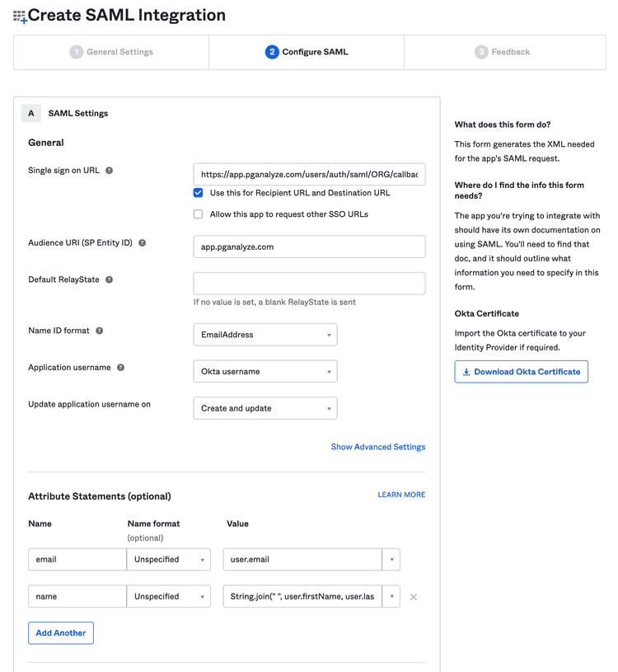Click the email attribute Name field
The width and height of the screenshot is (618, 672).
click(x=77, y=560)
